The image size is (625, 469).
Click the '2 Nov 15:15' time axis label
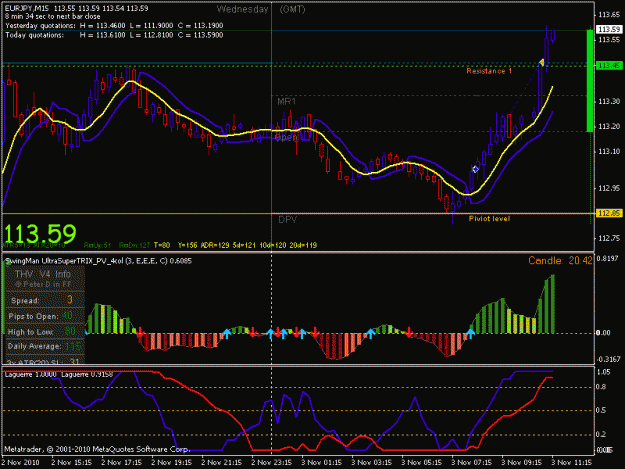coord(72,462)
